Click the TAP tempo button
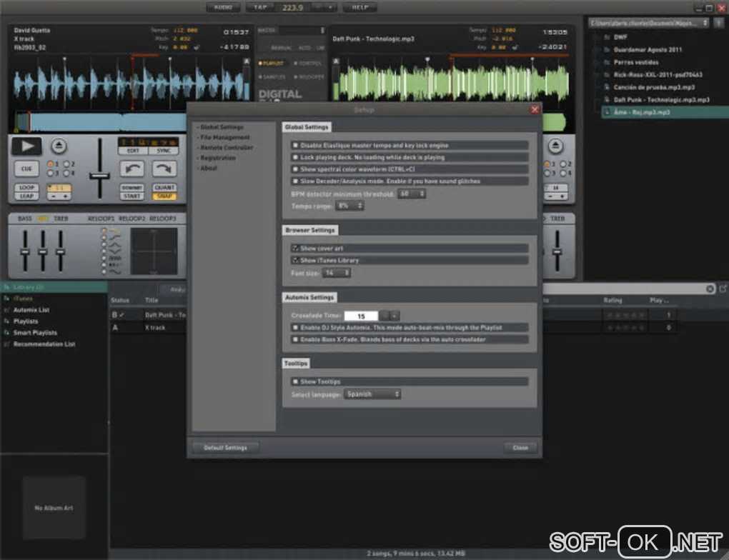The image size is (729, 560). 260,7
